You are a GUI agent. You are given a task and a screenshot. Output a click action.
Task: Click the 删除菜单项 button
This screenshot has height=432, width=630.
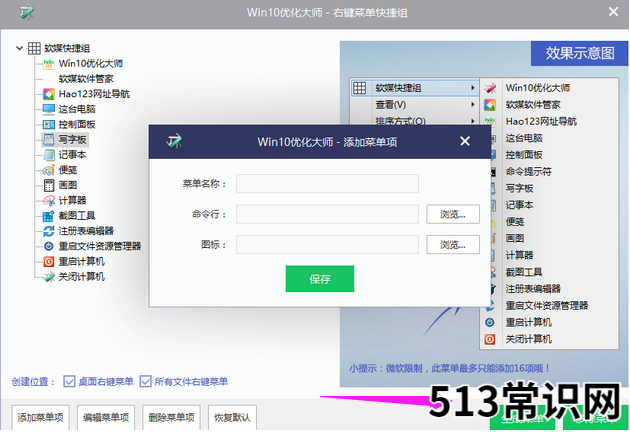[x=172, y=418]
